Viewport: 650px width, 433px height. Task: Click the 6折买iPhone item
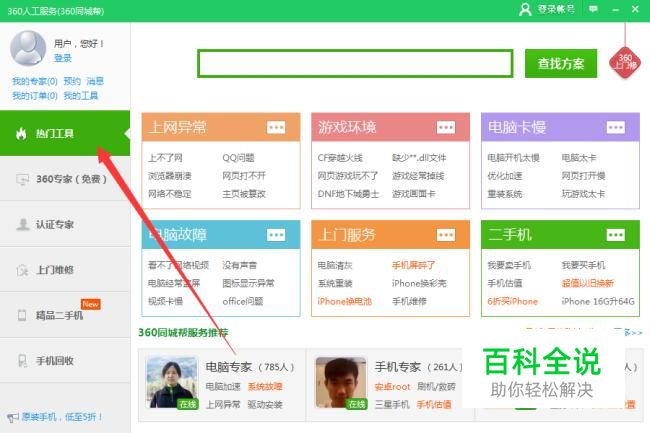tap(512, 301)
